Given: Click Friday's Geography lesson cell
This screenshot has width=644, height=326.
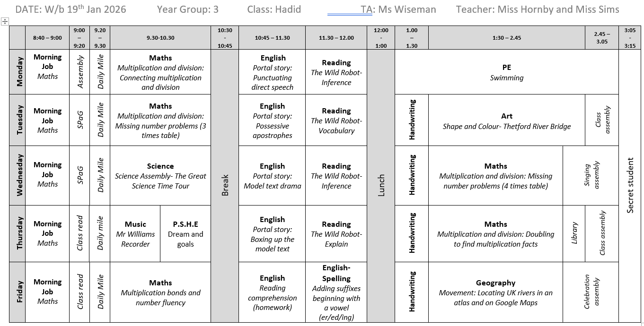Looking at the screenshot, I should pos(495,292).
